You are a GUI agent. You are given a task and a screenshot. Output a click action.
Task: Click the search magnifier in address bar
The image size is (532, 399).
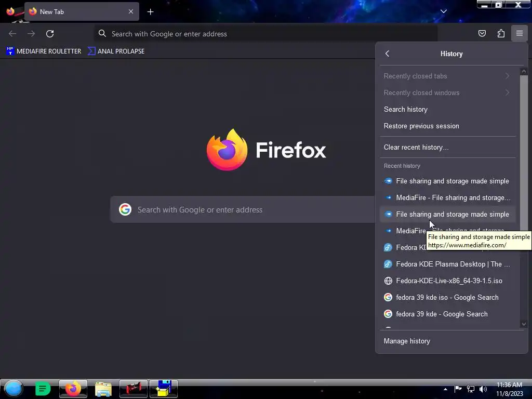coord(102,33)
